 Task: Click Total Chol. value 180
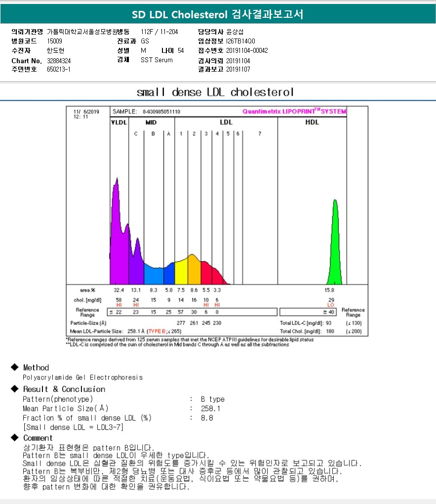point(330,331)
